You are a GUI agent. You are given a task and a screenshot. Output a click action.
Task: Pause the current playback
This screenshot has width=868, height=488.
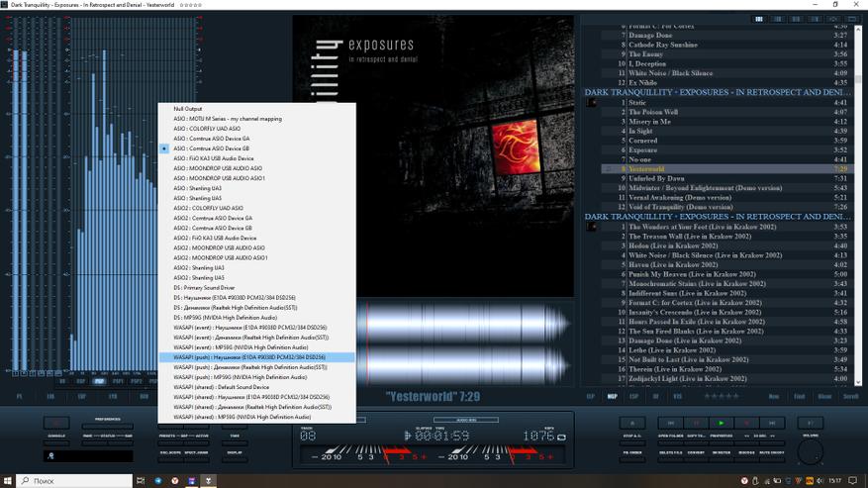coord(695,423)
